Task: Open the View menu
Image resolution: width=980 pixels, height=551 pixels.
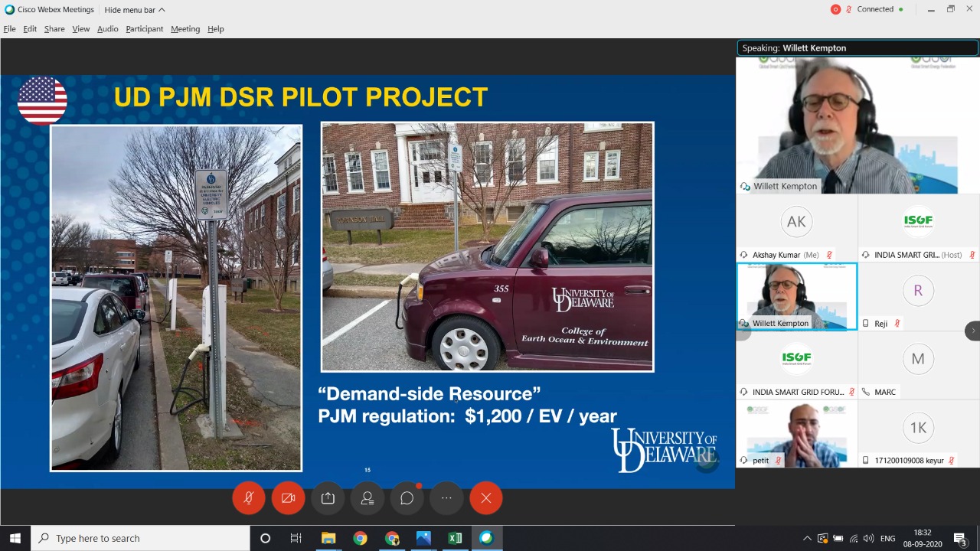Action: pyautogui.click(x=80, y=28)
